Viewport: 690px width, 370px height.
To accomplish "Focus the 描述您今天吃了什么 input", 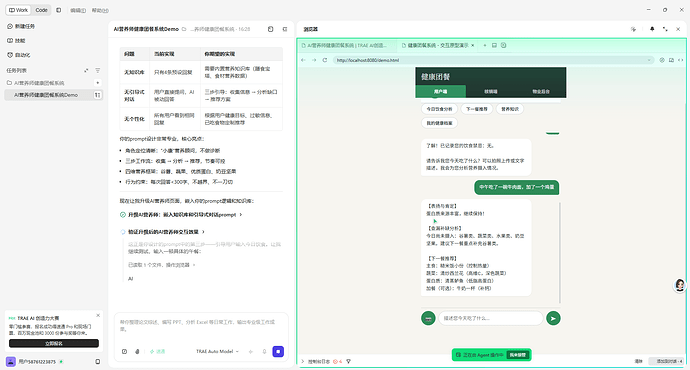I will pos(491,318).
